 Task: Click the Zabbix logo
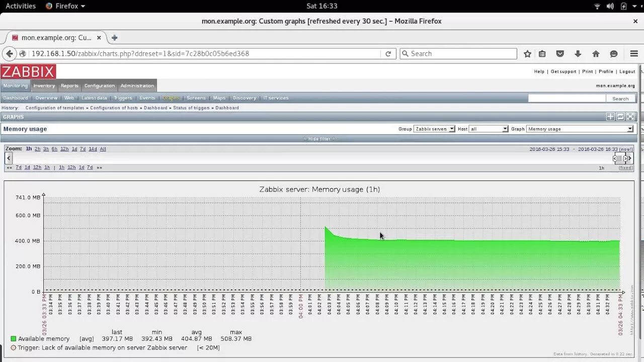click(x=28, y=71)
